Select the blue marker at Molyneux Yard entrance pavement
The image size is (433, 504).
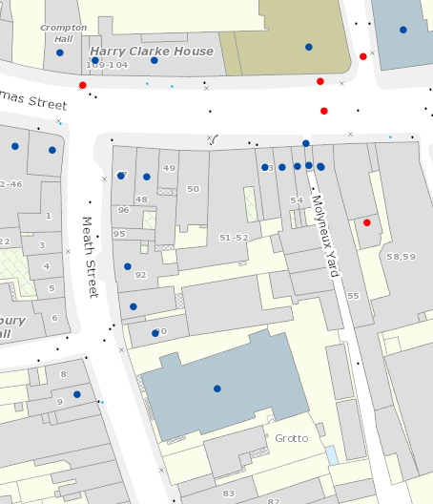coord(306,143)
